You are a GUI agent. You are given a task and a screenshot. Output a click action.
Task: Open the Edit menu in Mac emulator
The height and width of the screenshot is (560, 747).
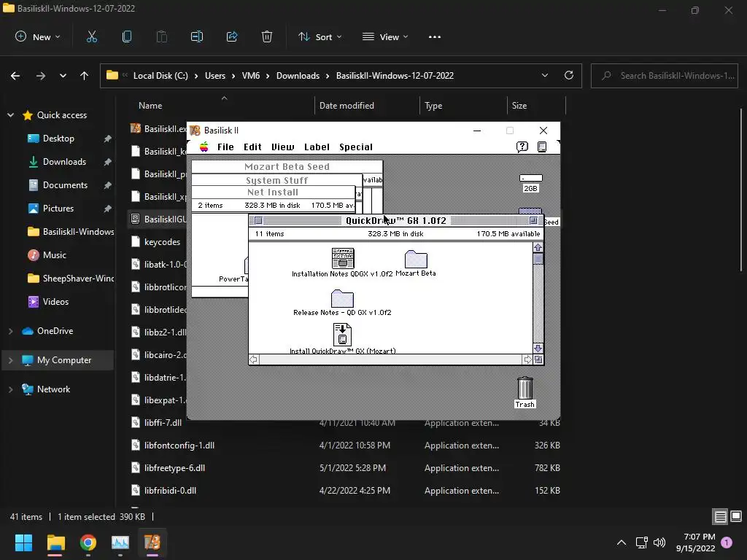[252, 147]
